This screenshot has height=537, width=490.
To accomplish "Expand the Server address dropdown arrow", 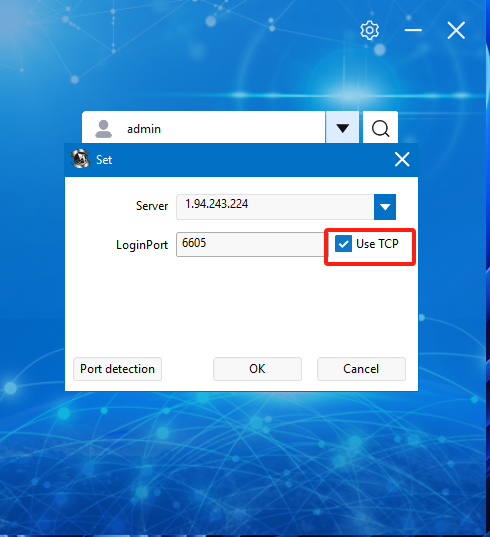I will (385, 207).
